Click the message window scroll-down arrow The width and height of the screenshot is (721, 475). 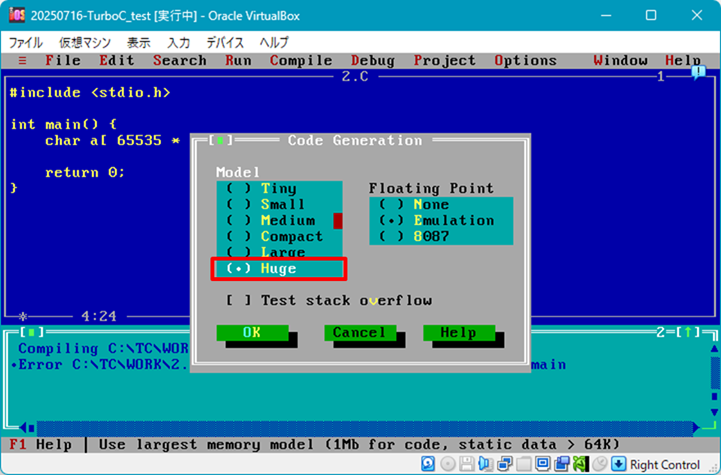(714, 412)
